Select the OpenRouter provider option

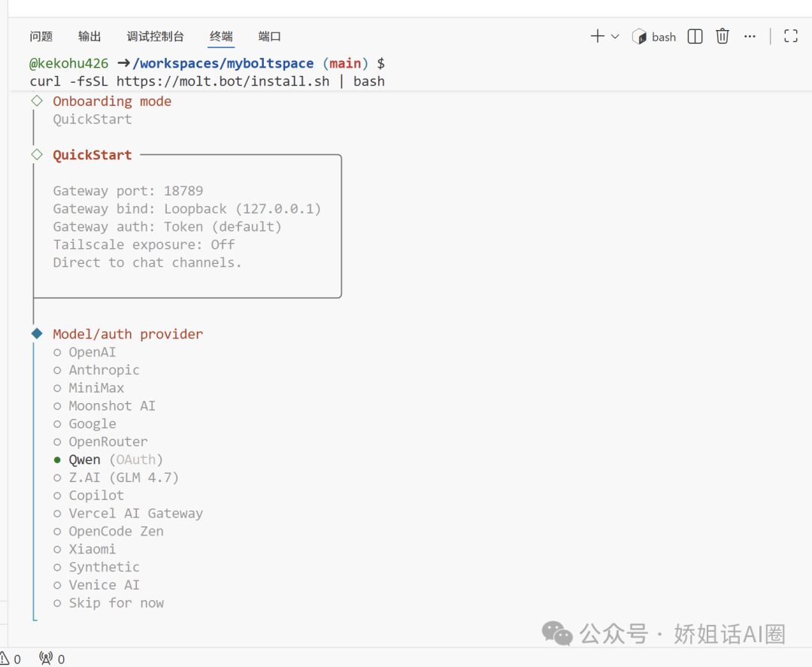pyautogui.click(x=108, y=441)
